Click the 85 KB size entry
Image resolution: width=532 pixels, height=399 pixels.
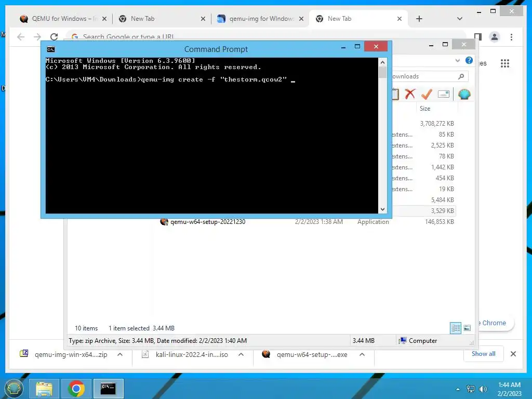pyautogui.click(x=446, y=135)
